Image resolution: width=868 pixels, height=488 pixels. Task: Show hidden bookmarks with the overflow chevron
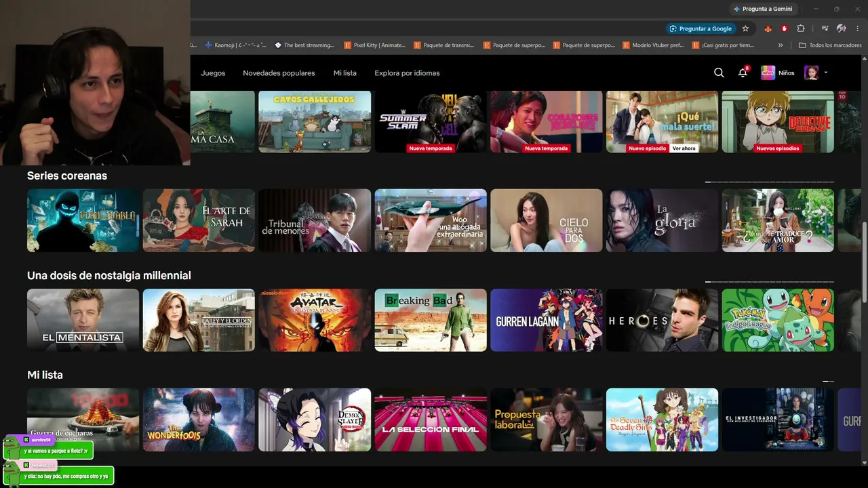click(781, 45)
